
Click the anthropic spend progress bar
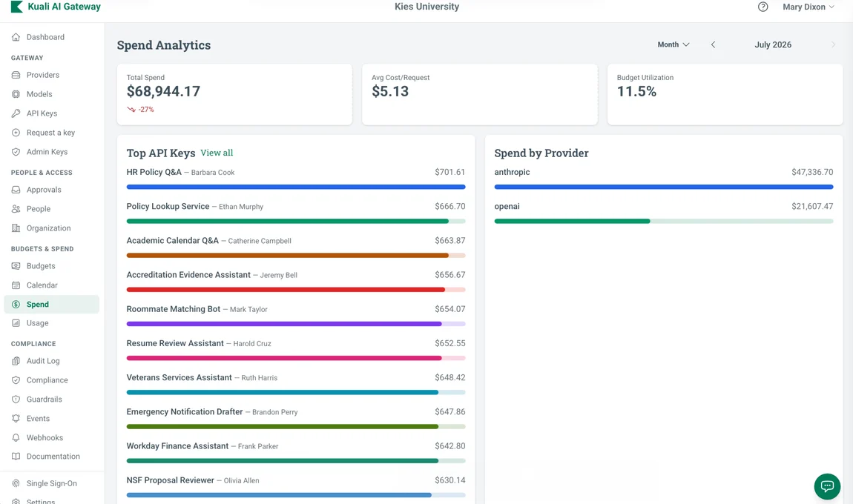click(x=664, y=187)
